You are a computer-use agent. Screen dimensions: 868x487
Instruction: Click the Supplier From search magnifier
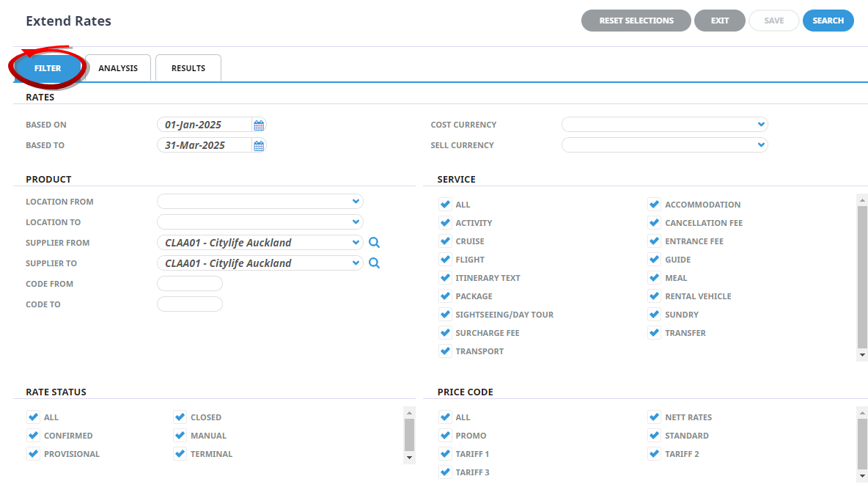374,243
